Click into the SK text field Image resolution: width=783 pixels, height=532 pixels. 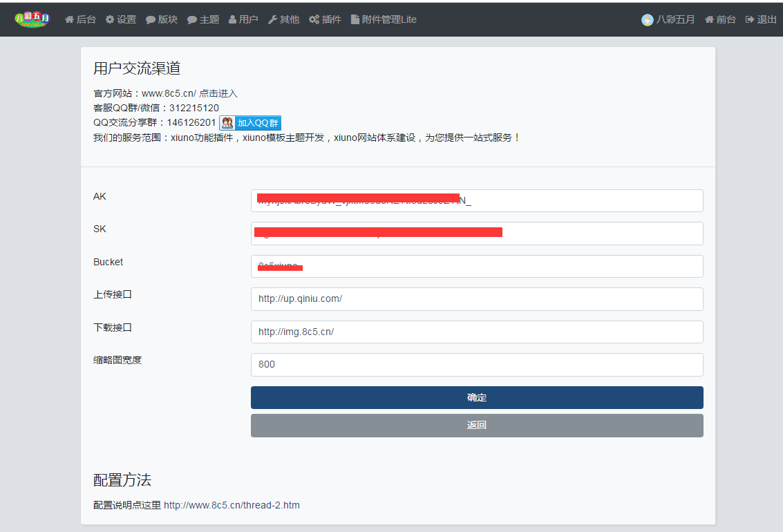[477, 234]
